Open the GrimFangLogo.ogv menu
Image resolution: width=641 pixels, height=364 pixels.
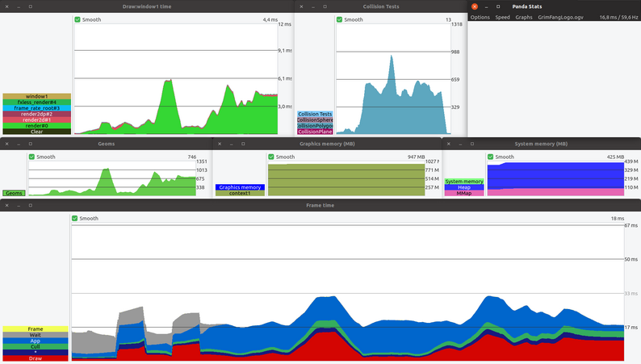pyautogui.click(x=560, y=17)
